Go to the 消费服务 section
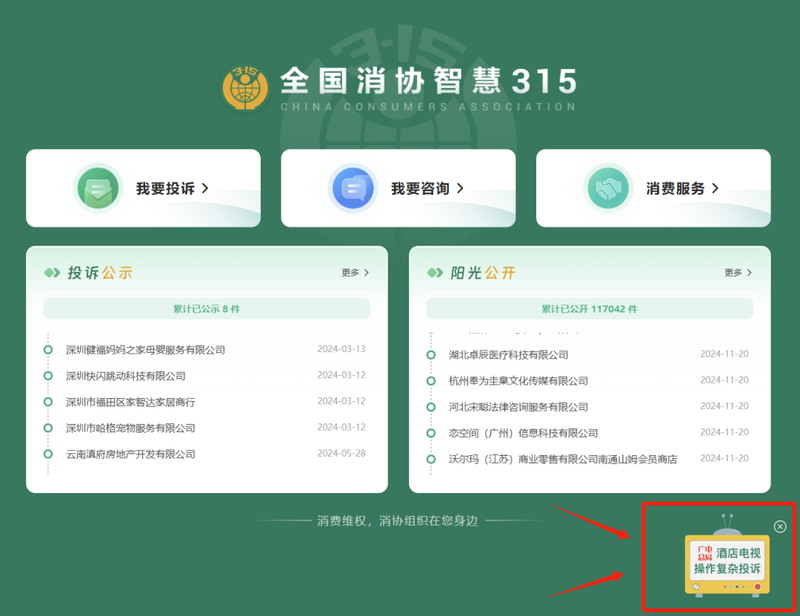This screenshot has height=616, width=800. (x=682, y=188)
